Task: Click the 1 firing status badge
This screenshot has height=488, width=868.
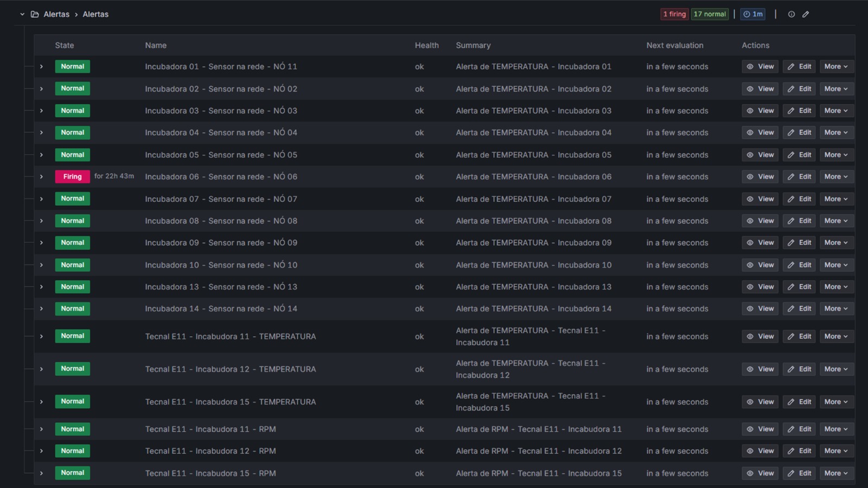Action: point(674,14)
